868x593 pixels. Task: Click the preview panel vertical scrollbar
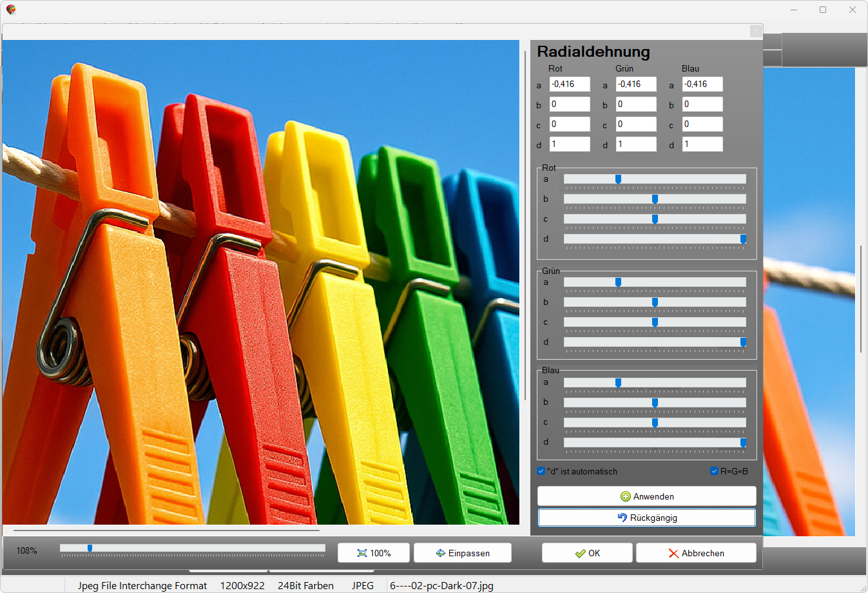coord(525,226)
